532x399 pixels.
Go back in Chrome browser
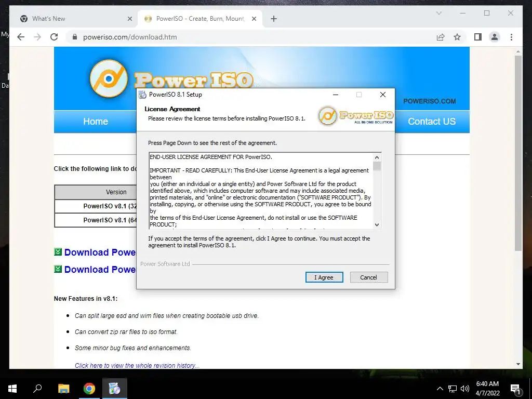21,37
